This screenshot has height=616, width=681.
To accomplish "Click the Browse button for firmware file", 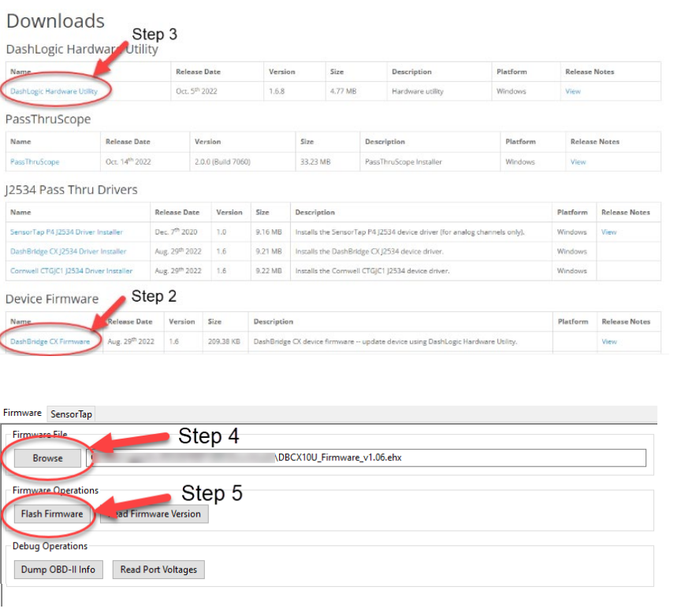I will pos(47,458).
